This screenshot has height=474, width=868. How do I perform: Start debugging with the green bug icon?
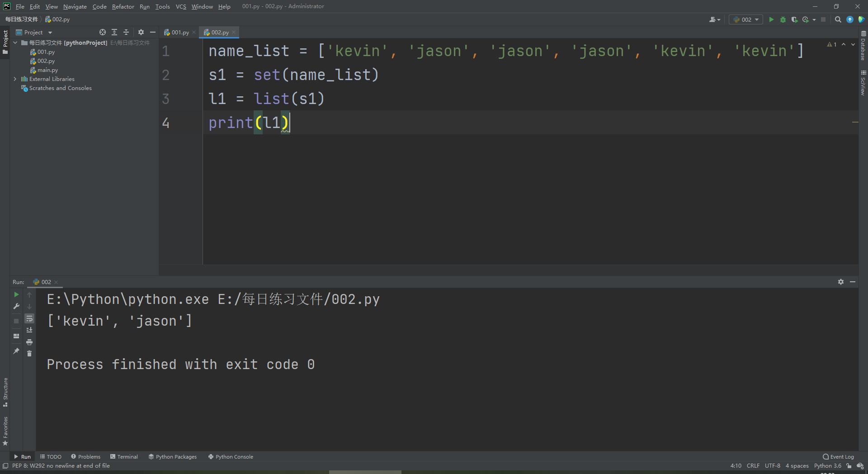[x=783, y=19]
